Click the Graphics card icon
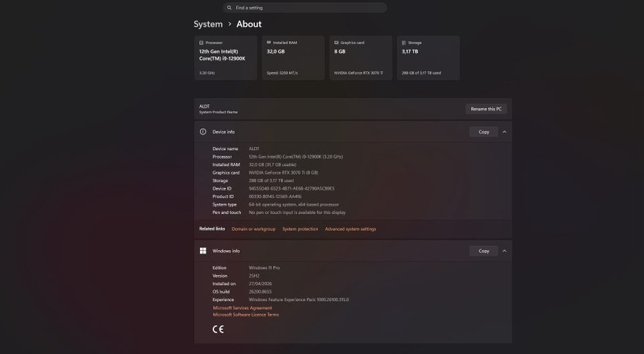The width and height of the screenshot is (644, 354). pos(336,42)
